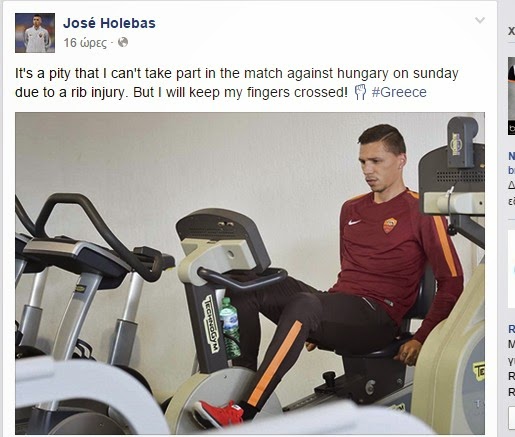Image resolution: width=515 pixels, height=437 pixels.
Task: Click the AS Roma crest on the shirt
Action: [x=390, y=225]
